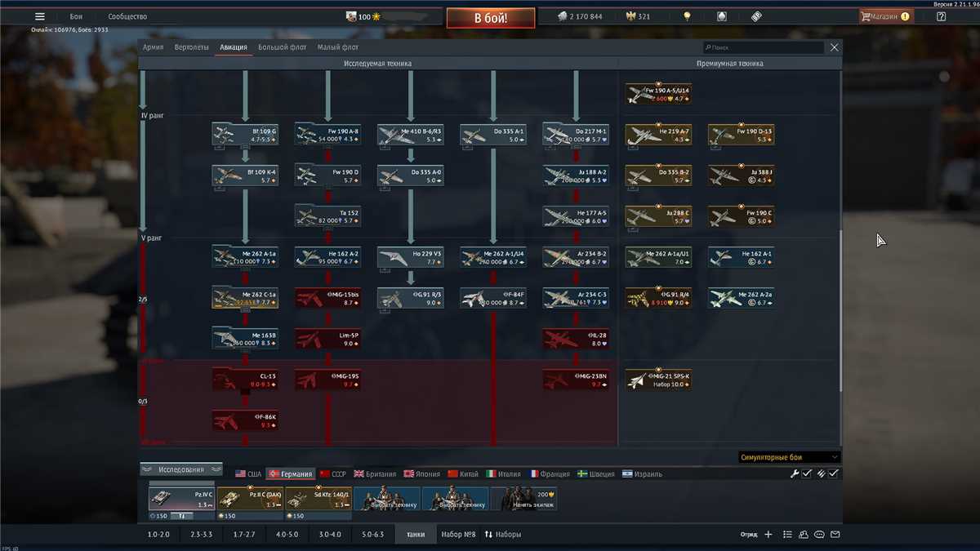
Task: Switch to the Малый флот tab
Action: coord(338,47)
